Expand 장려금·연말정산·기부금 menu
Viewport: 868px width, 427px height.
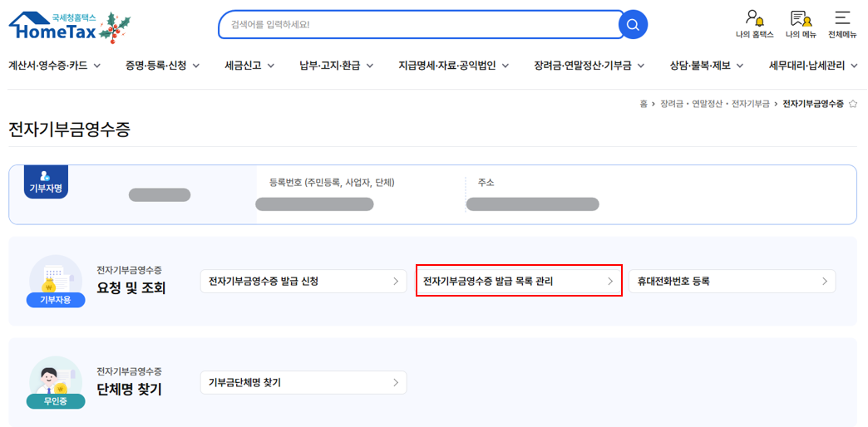589,66
